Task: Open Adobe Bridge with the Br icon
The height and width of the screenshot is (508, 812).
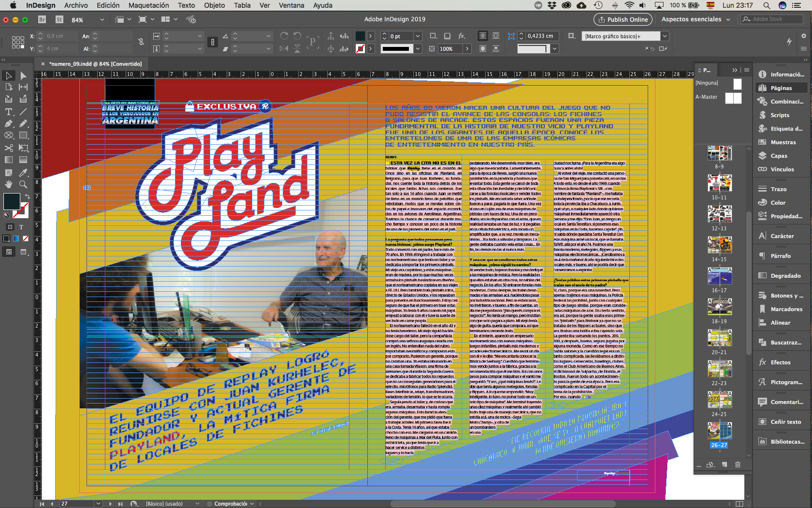Action: 42,19
